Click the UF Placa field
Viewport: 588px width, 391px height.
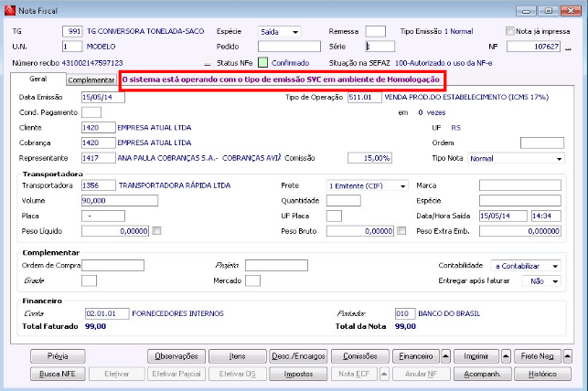334,216
